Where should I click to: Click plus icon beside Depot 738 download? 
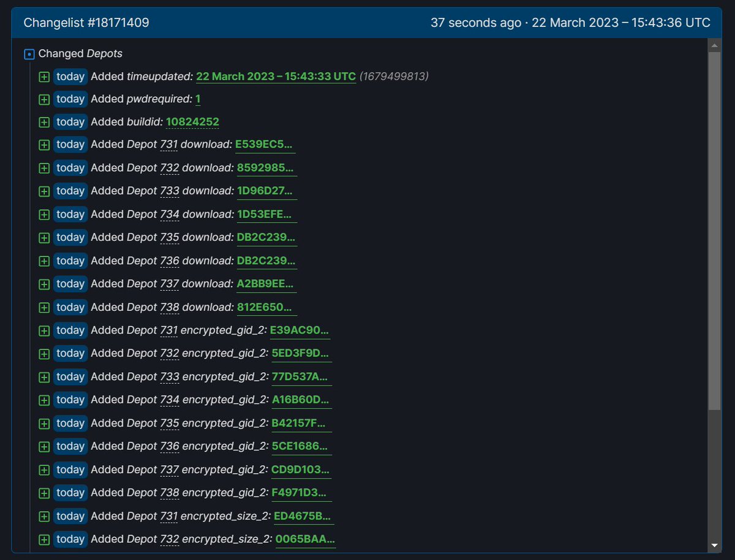(44, 308)
